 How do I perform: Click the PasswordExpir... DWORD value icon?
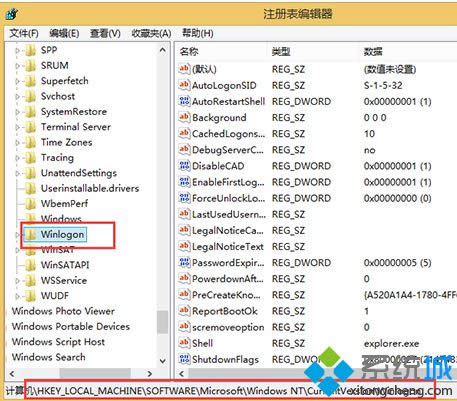184,262
